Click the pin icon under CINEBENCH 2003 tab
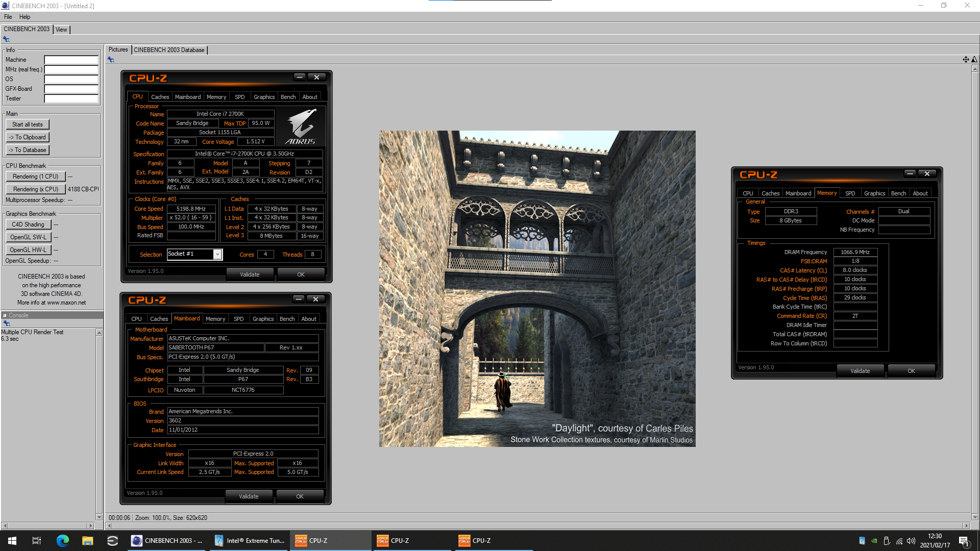The image size is (980, 551). click(x=6, y=39)
